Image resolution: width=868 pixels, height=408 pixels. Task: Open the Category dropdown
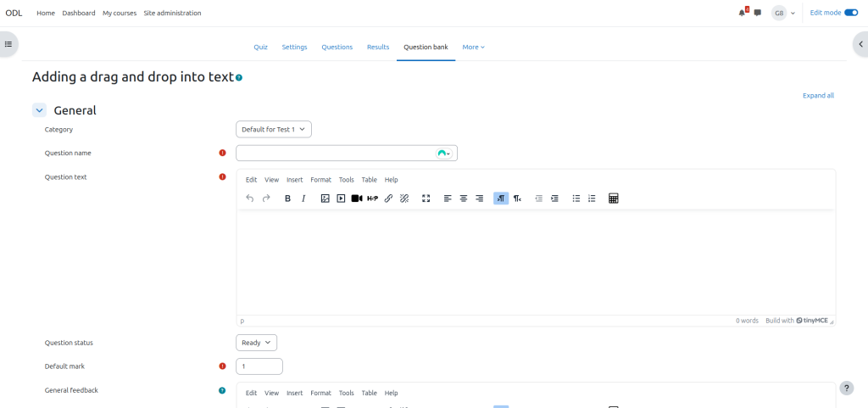pos(274,130)
